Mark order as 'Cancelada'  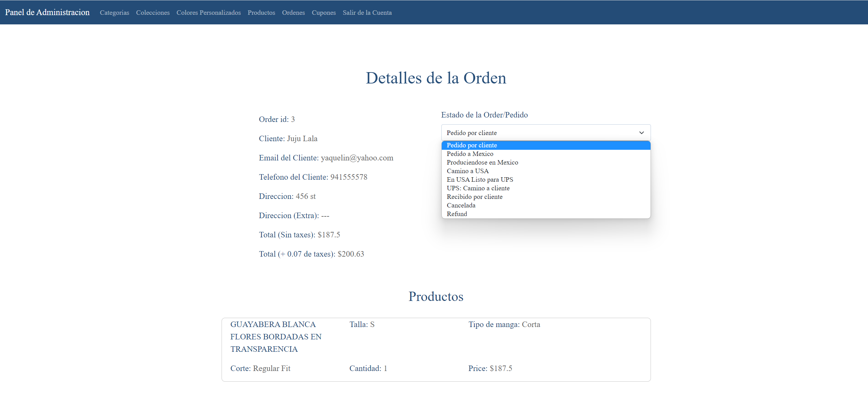click(461, 205)
